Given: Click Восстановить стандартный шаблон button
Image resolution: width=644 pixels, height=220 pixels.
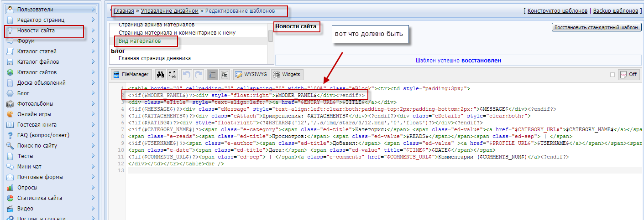Looking at the screenshot, I should [597, 27].
